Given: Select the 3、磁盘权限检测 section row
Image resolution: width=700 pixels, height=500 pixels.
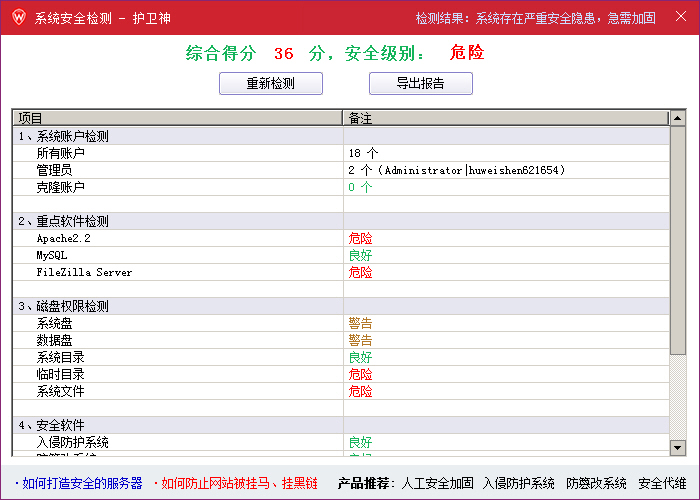Looking at the screenshot, I should pos(342,306).
